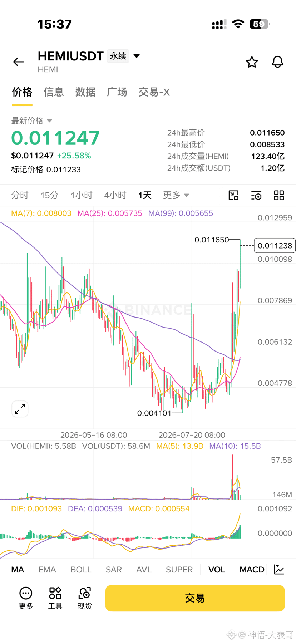Screen dimensions: 296x644
Task: Open the 交易-X tab
Action: [x=154, y=92]
